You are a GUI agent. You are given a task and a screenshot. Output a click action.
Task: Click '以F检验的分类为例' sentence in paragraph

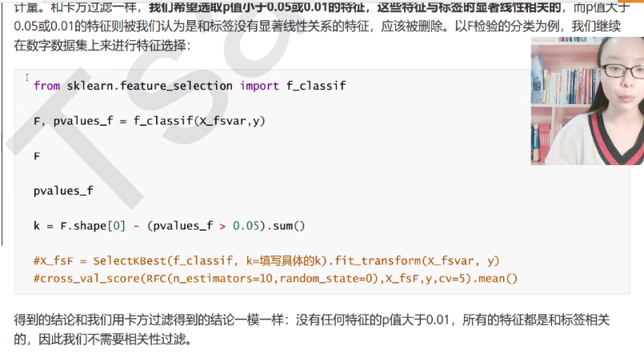506,26
